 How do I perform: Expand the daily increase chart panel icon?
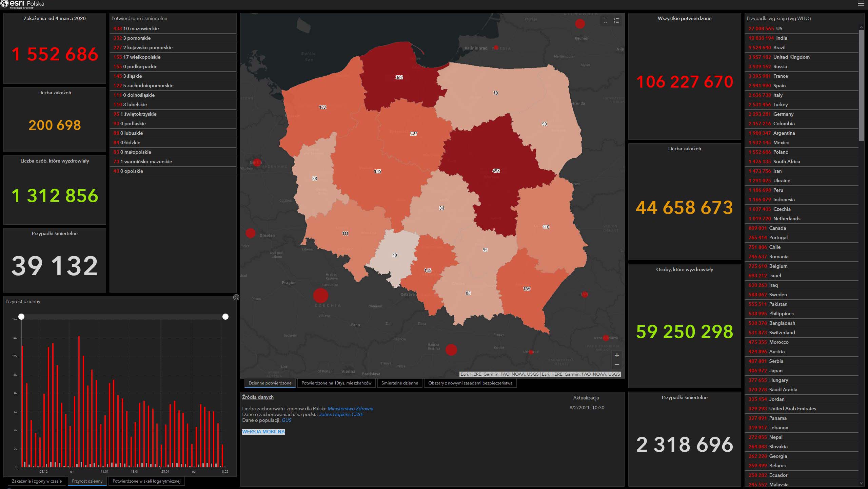236,297
